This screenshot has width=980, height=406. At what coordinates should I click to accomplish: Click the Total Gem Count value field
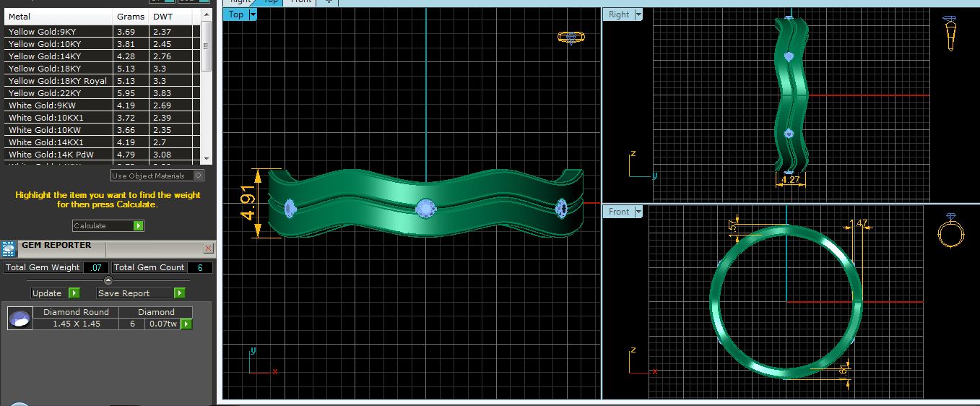(x=200, y=267)
